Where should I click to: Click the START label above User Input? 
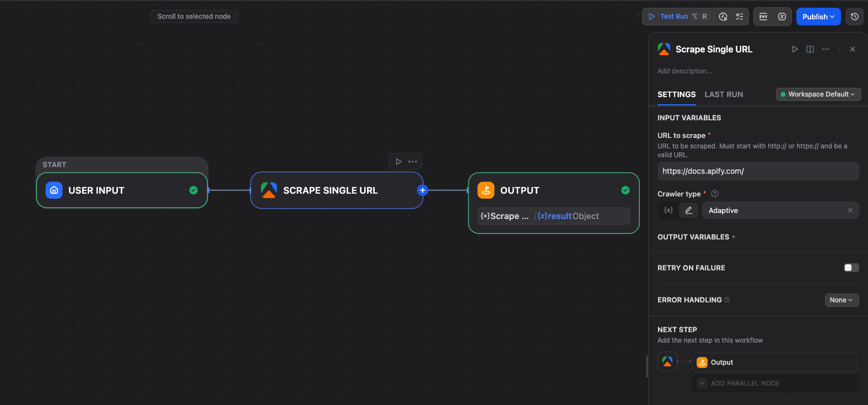coord(54,164)
